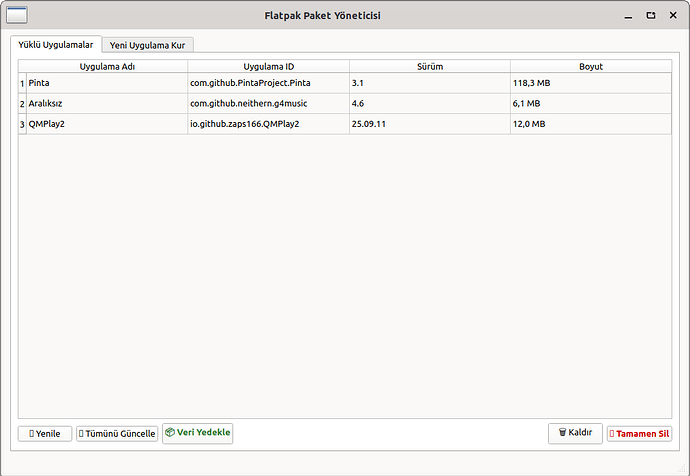This screenshot has width=690, height=476.
Task: Click the Veri Yedekle backup button
Action: pyautogui.click(x=198, y=433)
